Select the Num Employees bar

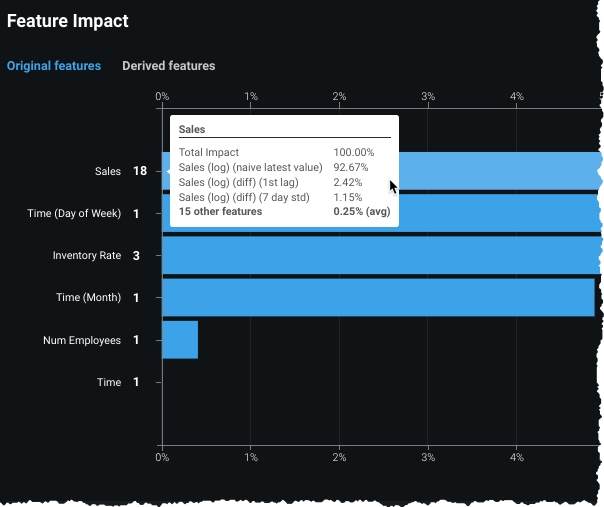click(180, 339)
